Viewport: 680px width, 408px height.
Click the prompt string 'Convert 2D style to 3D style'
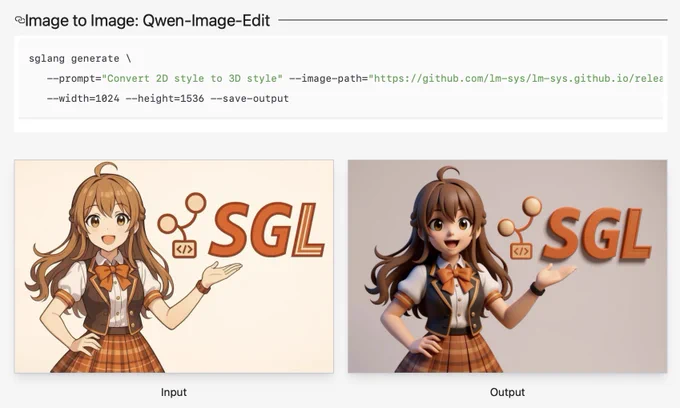point(192,78)
